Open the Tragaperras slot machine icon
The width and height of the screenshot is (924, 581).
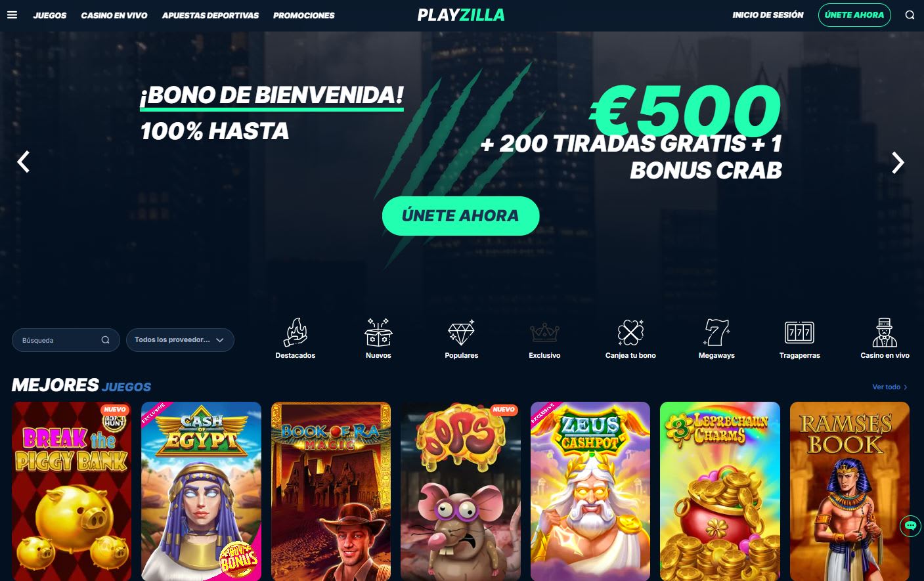point(799,333)
